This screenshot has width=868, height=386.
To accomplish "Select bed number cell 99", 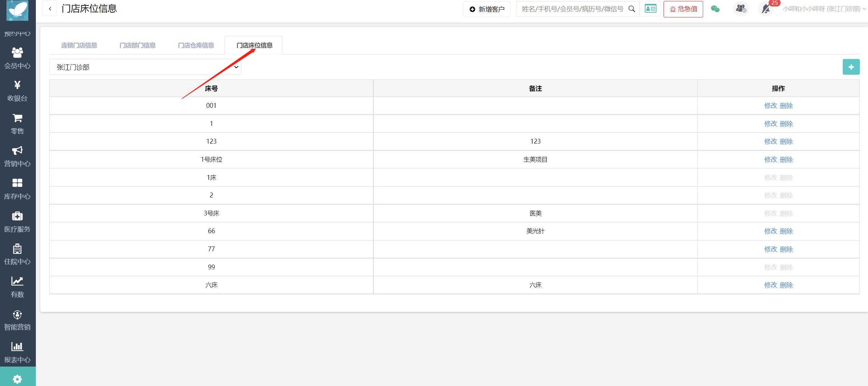I will pos(211,267).
